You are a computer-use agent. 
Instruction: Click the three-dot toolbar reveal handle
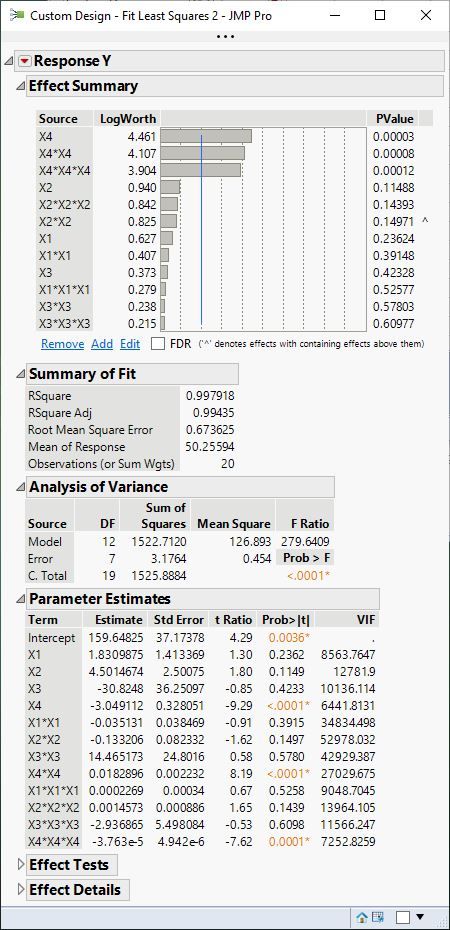(x=225, y=36)
